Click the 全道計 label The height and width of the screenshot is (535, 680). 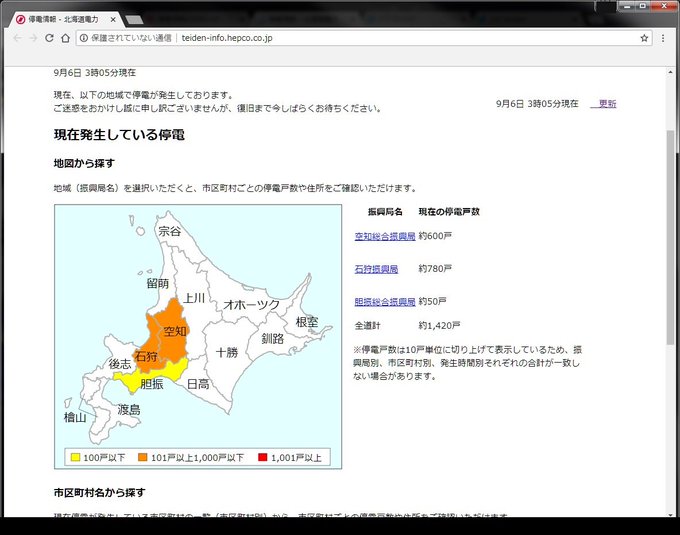(367, 326)
